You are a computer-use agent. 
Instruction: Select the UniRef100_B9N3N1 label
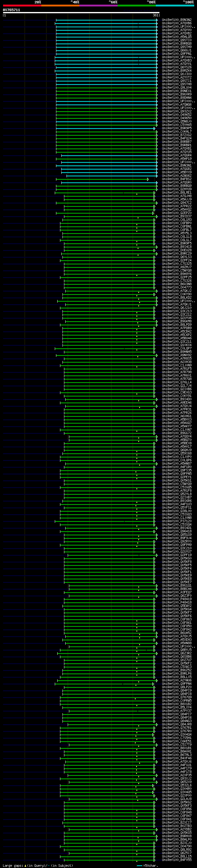coord(177,165)
